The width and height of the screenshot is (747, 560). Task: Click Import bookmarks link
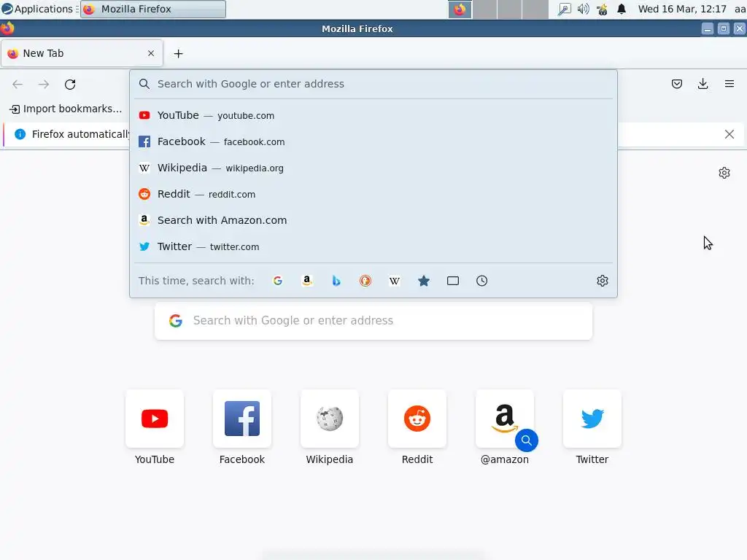point(66,109)
